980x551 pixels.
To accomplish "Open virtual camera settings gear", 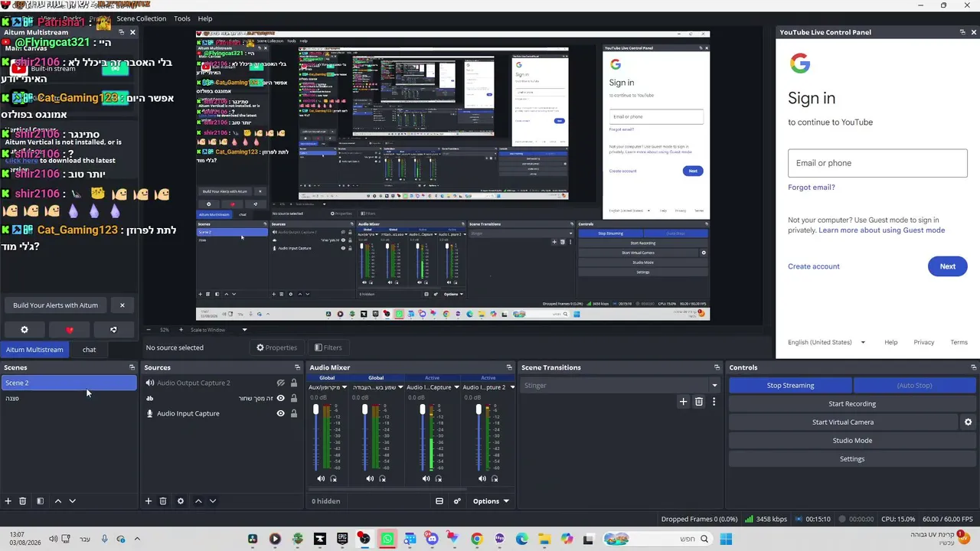I will (968, 422).
